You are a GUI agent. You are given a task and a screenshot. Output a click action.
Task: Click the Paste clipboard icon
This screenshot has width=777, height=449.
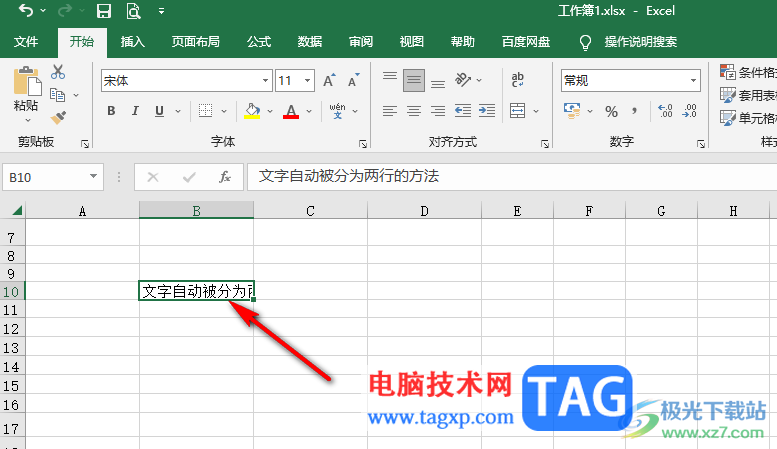pyautogui.click(x=27, y=81)
